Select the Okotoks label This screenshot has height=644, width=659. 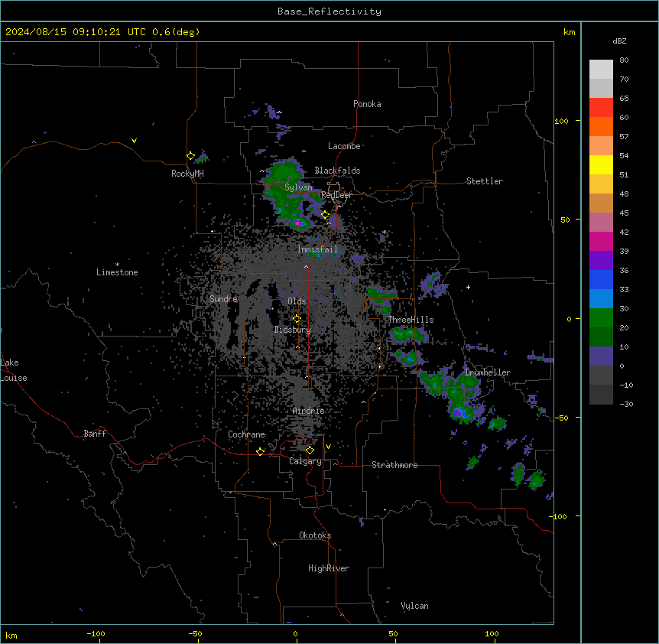315,535
